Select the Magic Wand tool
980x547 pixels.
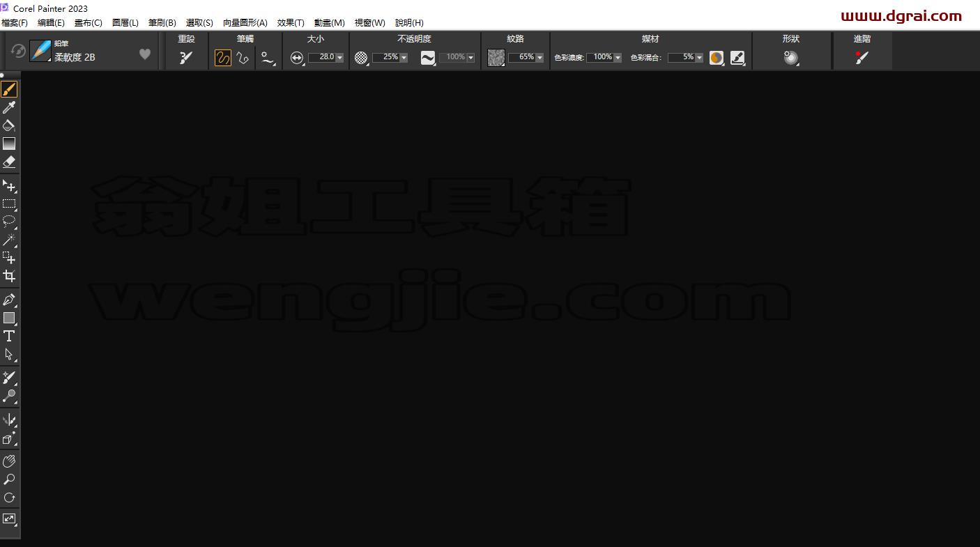(9, 240)
